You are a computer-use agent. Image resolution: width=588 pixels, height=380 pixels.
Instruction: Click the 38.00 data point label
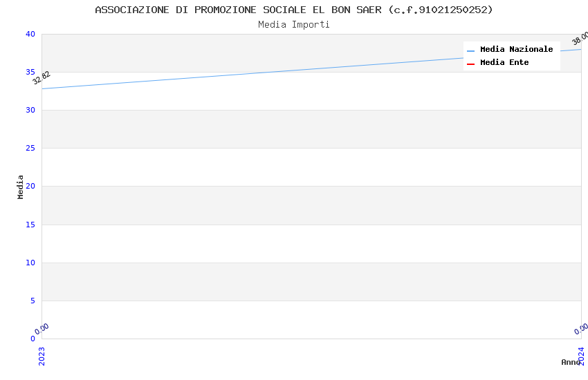click(x=580, y=39)
